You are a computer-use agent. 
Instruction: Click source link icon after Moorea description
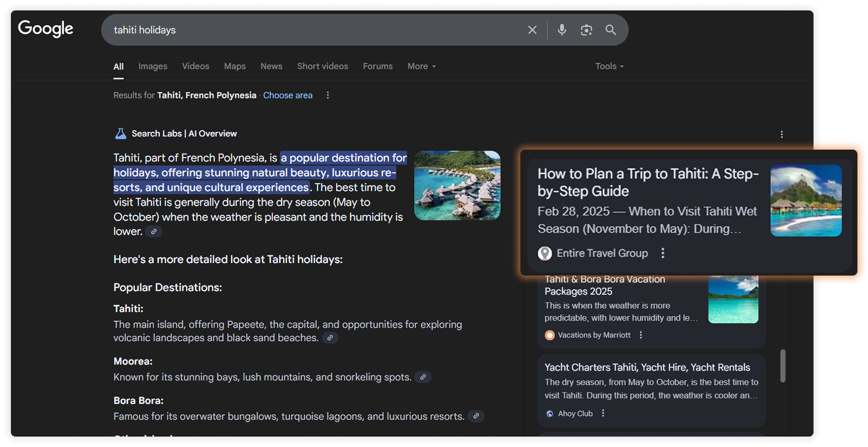(x=423, y=377)
